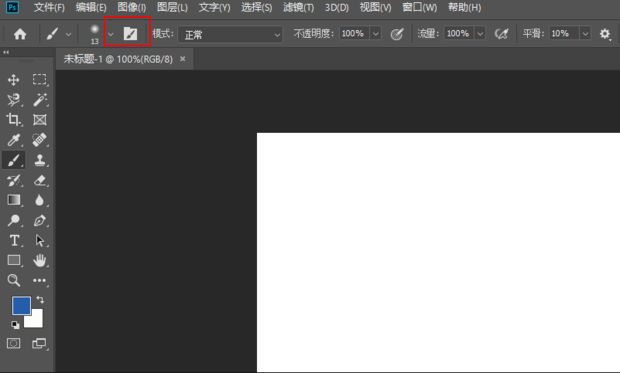Click the Home button in options bar
This screenshot has width=620, height=373.
[20, 34]
